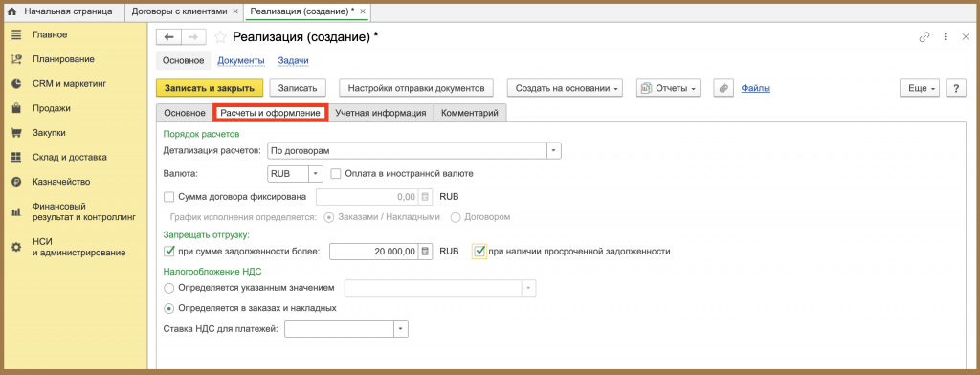Viewport: 980px width, 375px height.
Task: Close the Реализация (создание) tab
Action: (363, 11)
